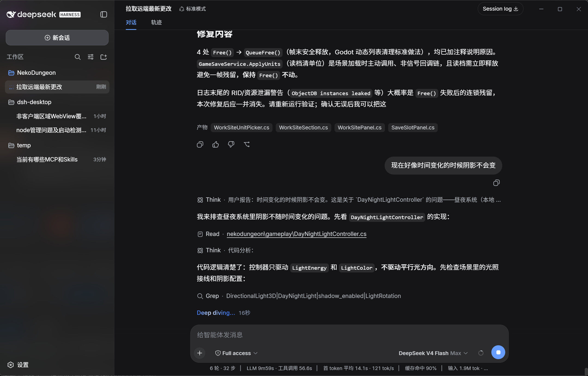588x376 pixels.
Task: Open the dsh-desktop workspace folder
Action: [x=57, y=102]
